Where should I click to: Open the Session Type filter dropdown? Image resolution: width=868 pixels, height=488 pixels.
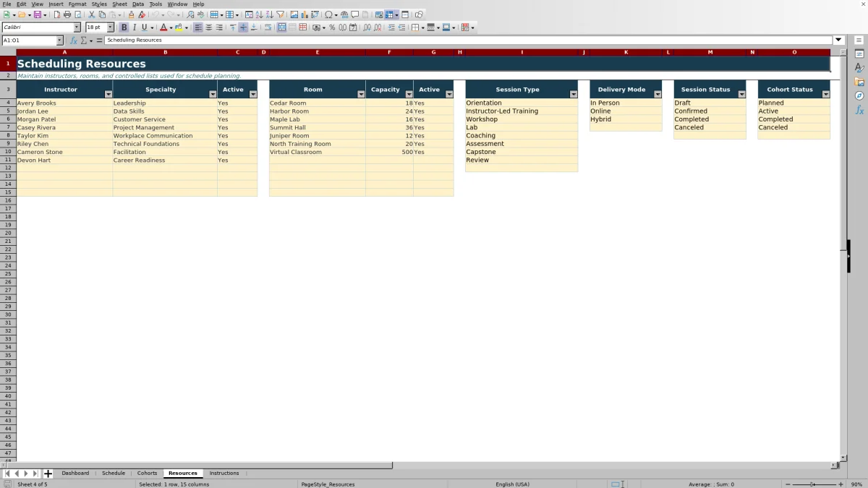click(x=574, y=94)
